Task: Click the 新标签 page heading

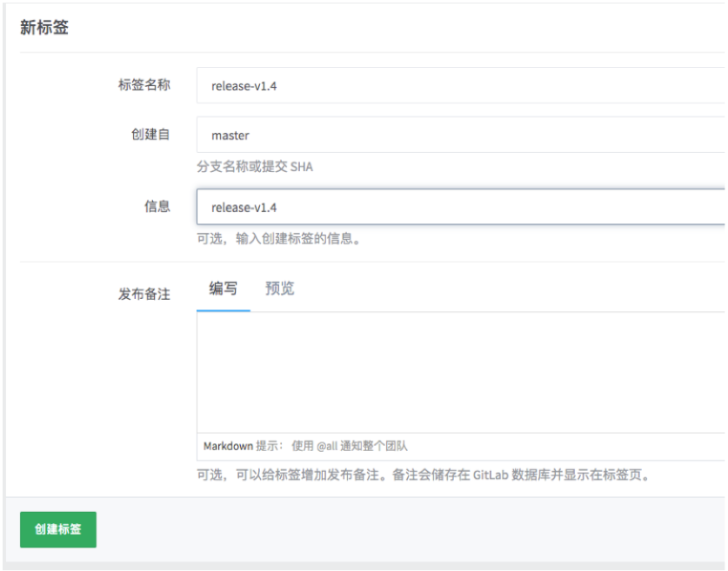Action: point(44,27)
